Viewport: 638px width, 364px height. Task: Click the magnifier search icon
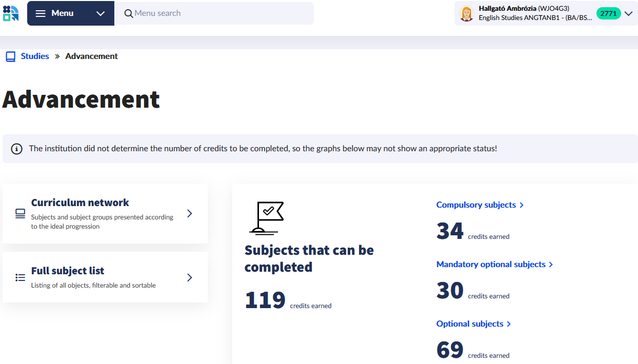[x=129, y=13]
